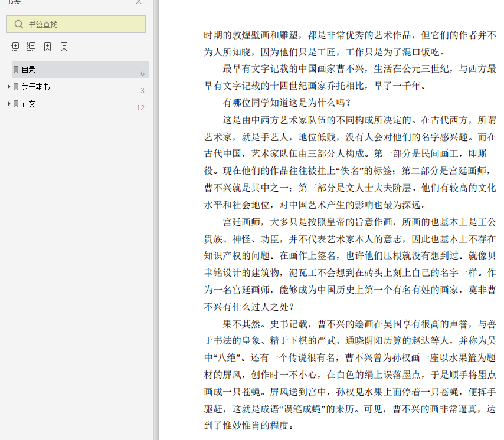Click the bookmark icon beside 目录
The height and width of the screenshot is (440, 504).
tap(16, 70)
